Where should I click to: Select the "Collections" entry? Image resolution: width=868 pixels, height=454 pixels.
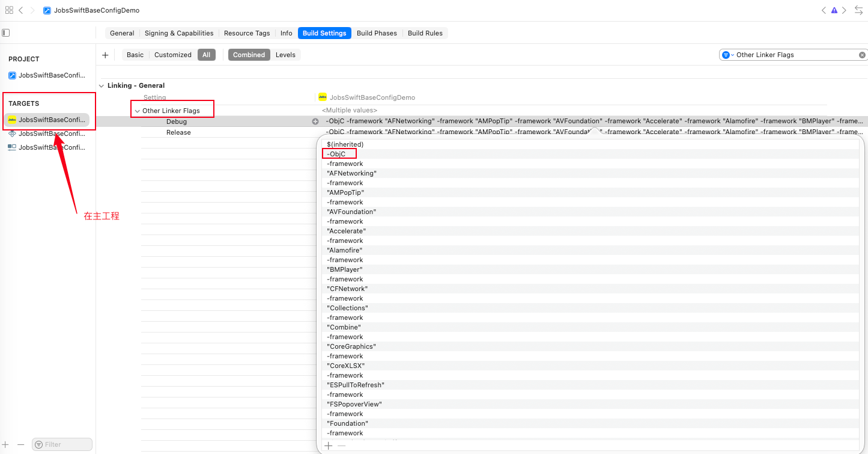point(347,308)
